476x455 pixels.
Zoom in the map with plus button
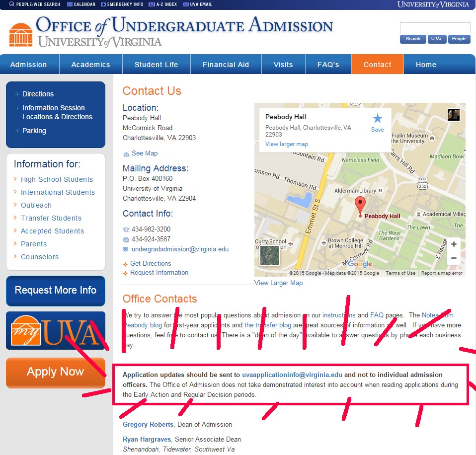[454, 244]
